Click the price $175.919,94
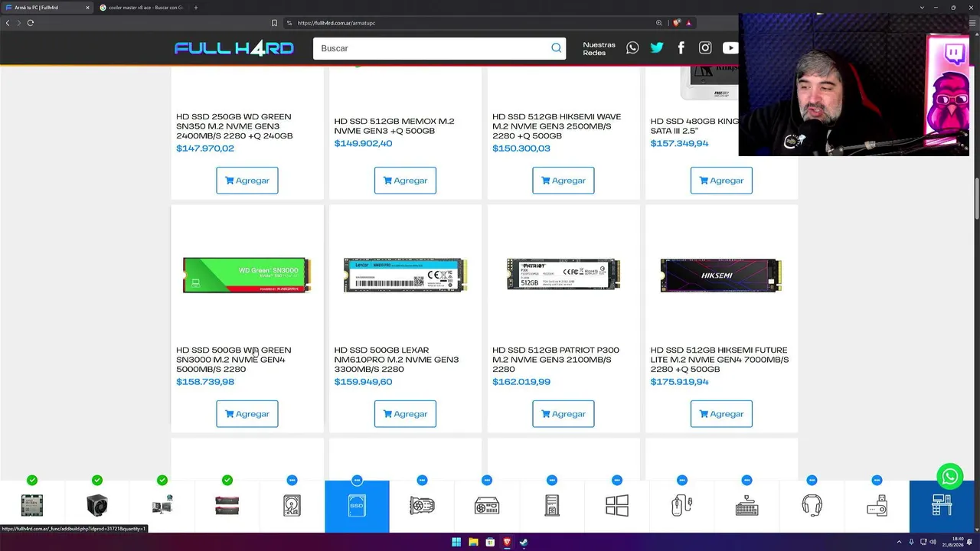This screenshot has width=980, height=551. [x=679, y=382]
